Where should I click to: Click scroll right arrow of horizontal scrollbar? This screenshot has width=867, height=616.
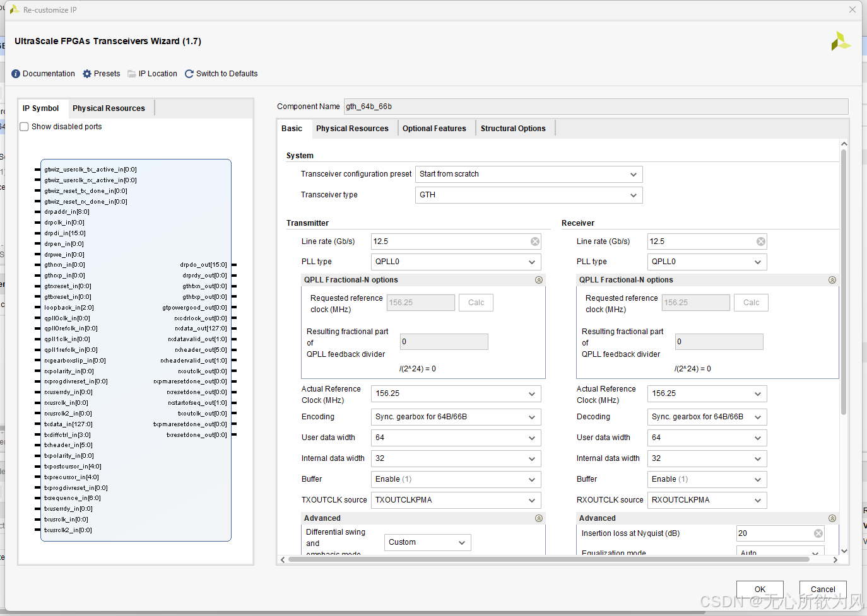[835, 559]
